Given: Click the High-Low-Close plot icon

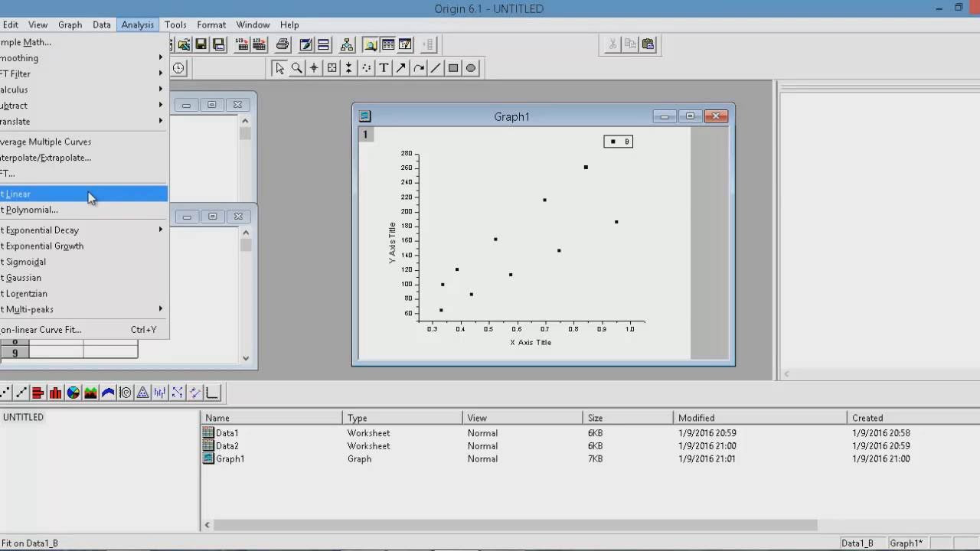Looking at the screenshot, I should point(159,393).
